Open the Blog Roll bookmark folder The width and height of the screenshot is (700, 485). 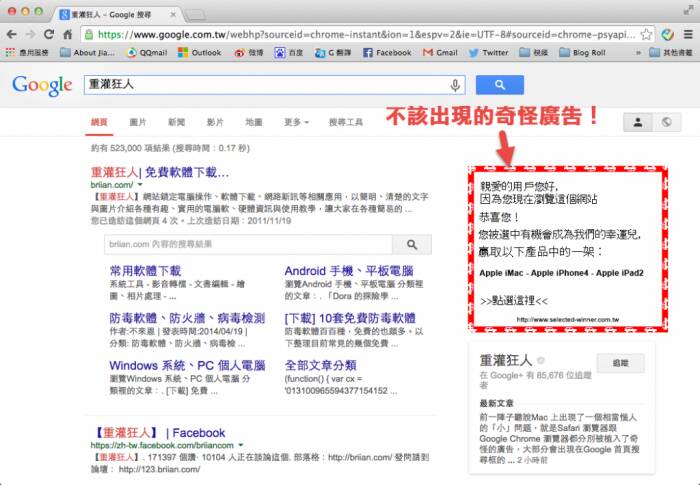[x=582, y=53]
